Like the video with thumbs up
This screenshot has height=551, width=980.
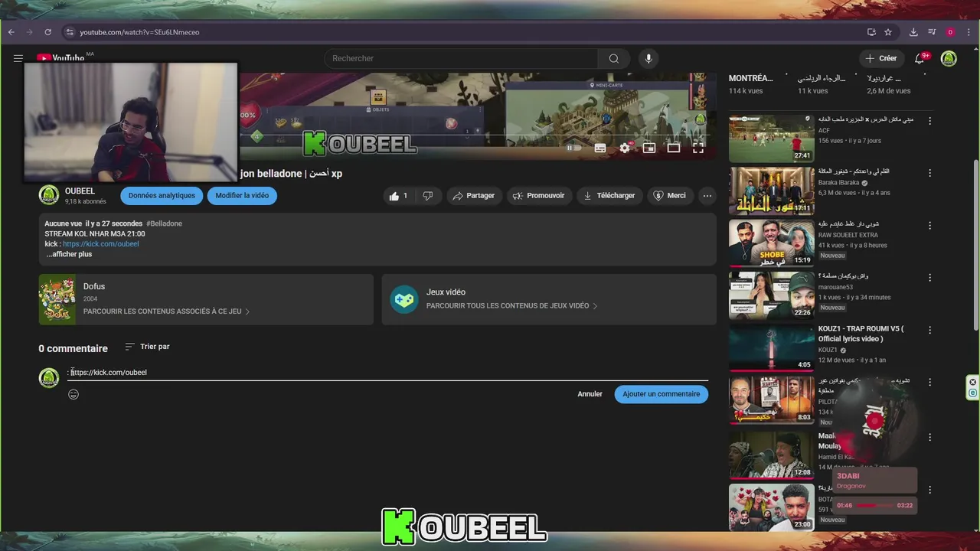pyautogui.click(x=399, y=196)
